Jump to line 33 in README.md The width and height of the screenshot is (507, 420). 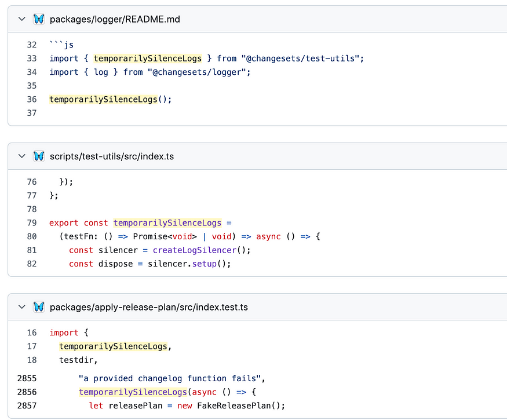pos(32,59)
